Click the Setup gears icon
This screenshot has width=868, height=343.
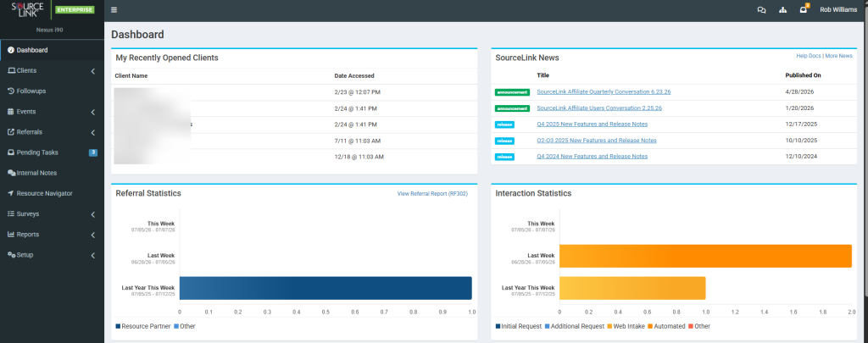point(11,255)
